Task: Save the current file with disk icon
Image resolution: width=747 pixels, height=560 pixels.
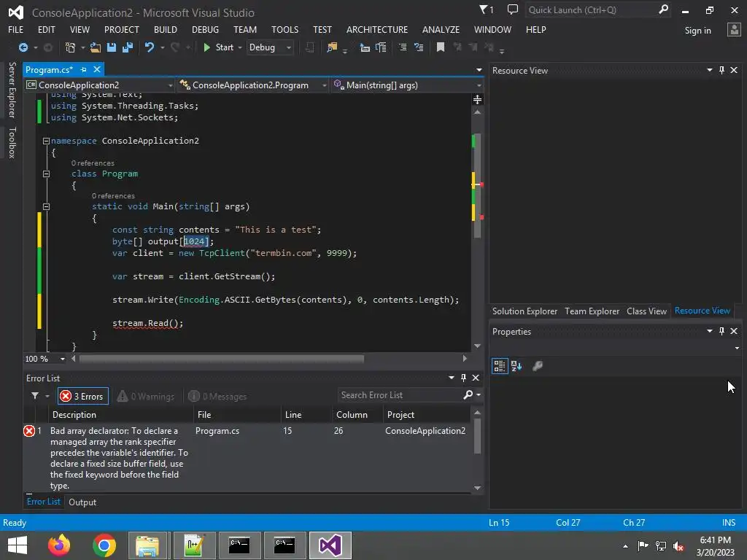Action: coord(112,47)
